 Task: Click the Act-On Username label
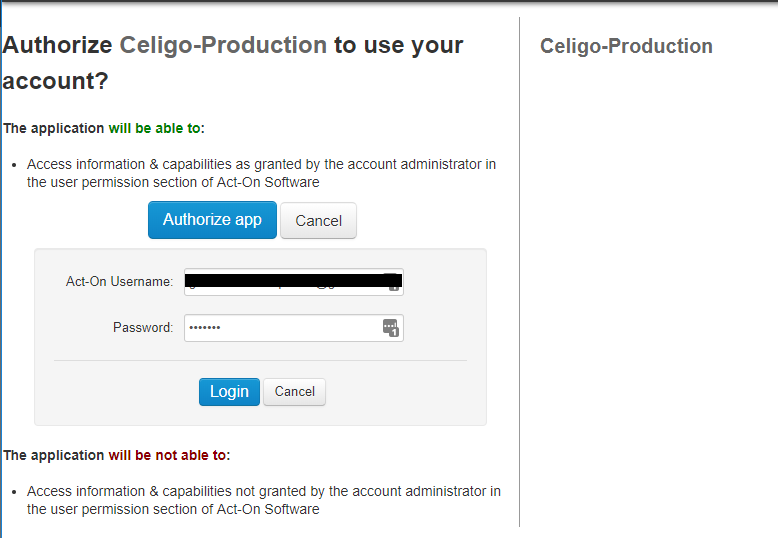pyautogui.click(x=120, y=281)
